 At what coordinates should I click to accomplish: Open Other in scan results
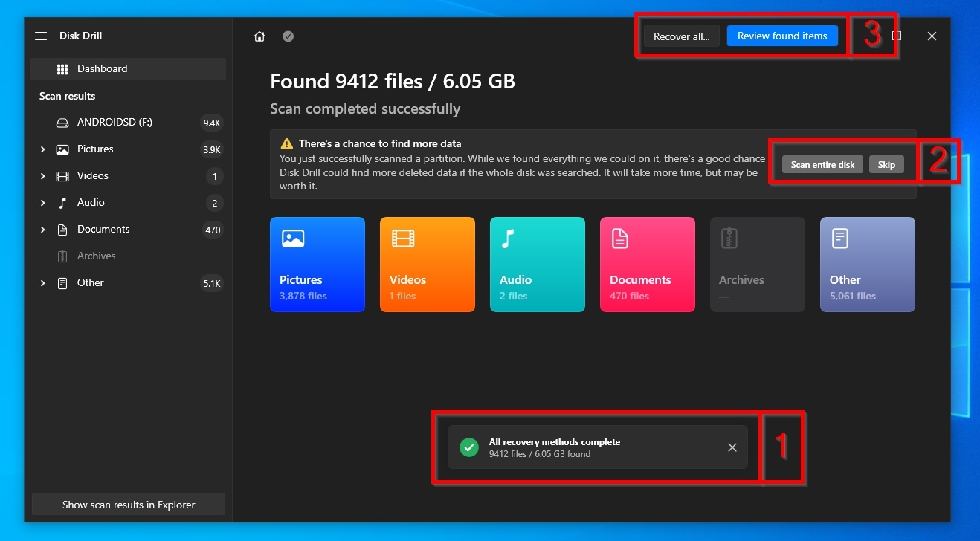click(x=129, y=283)
